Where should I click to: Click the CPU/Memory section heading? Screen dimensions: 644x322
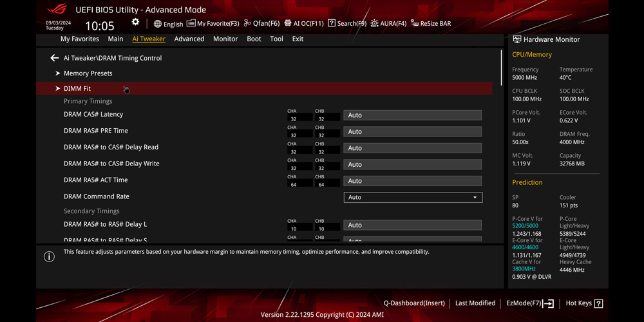(532, 55)
